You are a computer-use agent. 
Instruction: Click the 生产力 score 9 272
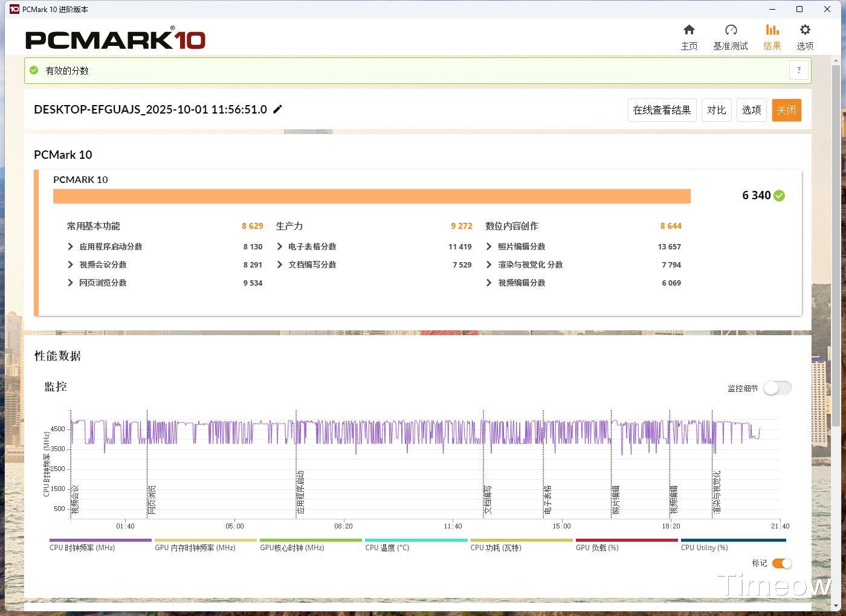coord(462,226)
